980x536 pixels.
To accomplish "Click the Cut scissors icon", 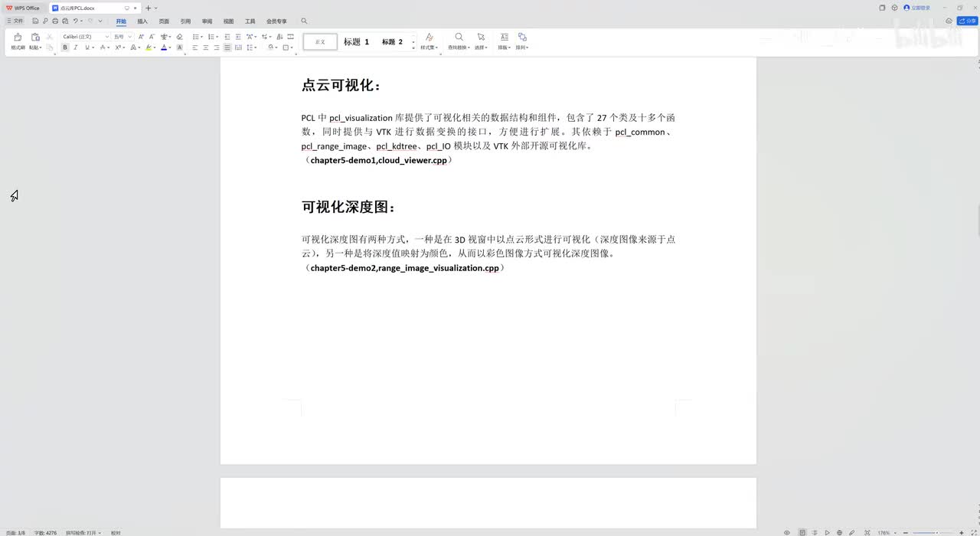I will (x=50, y=37).
